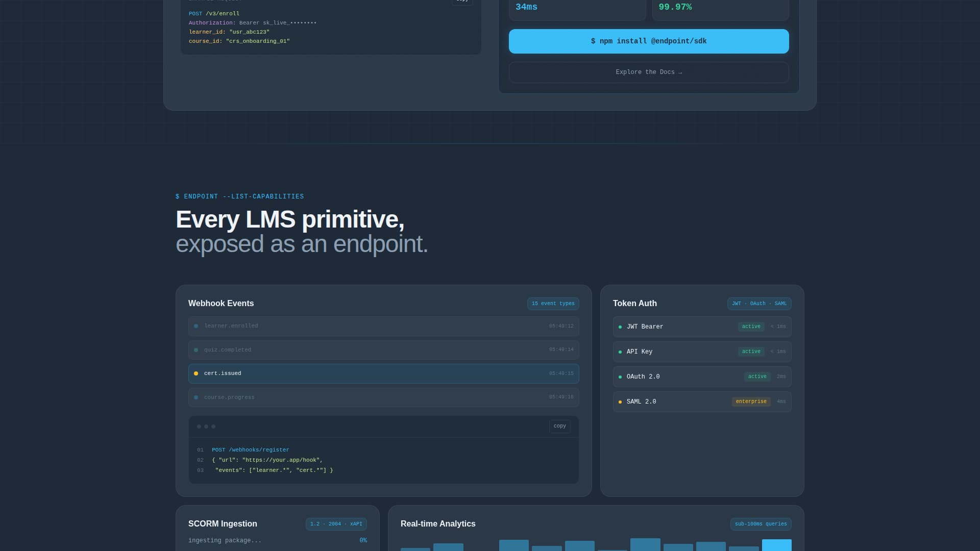Click the "url": "https://your.app/hook" code line

267,460
